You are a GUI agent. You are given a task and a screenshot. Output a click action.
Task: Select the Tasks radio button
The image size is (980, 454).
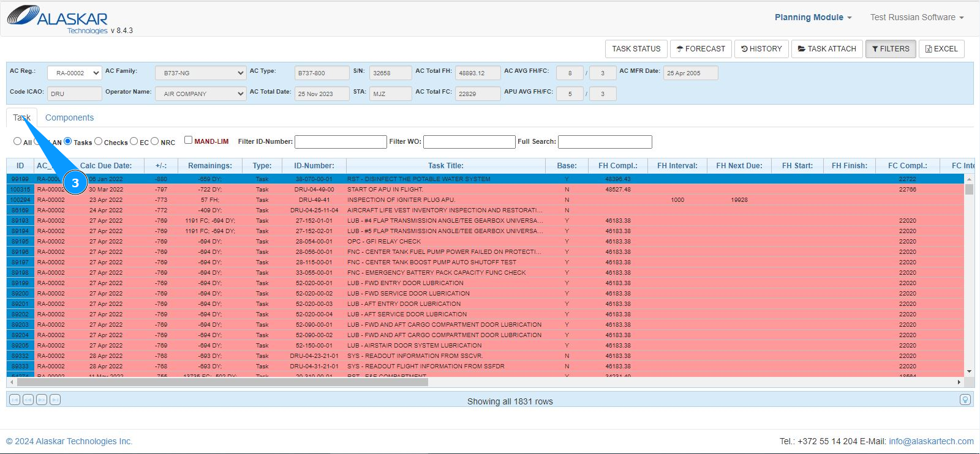68,141
